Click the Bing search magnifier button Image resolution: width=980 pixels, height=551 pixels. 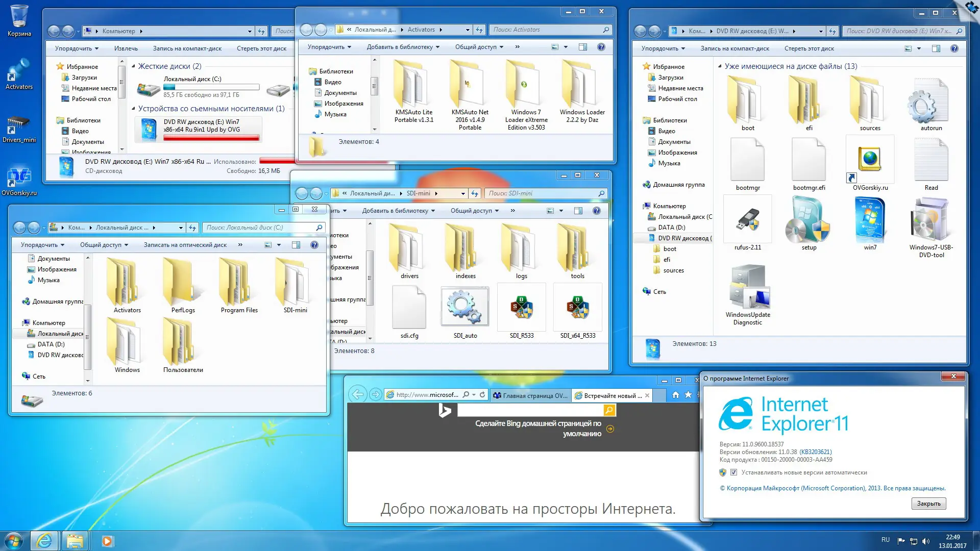609,410
